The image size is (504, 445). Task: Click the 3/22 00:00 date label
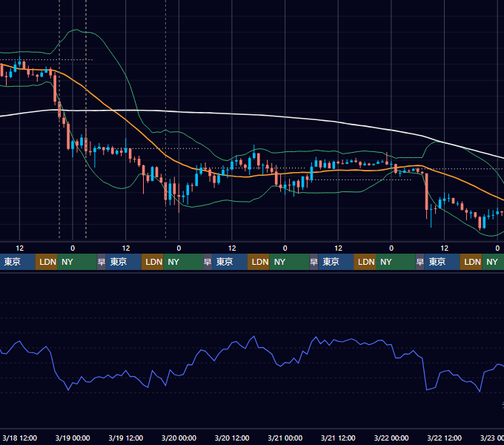tap(391, 438)
